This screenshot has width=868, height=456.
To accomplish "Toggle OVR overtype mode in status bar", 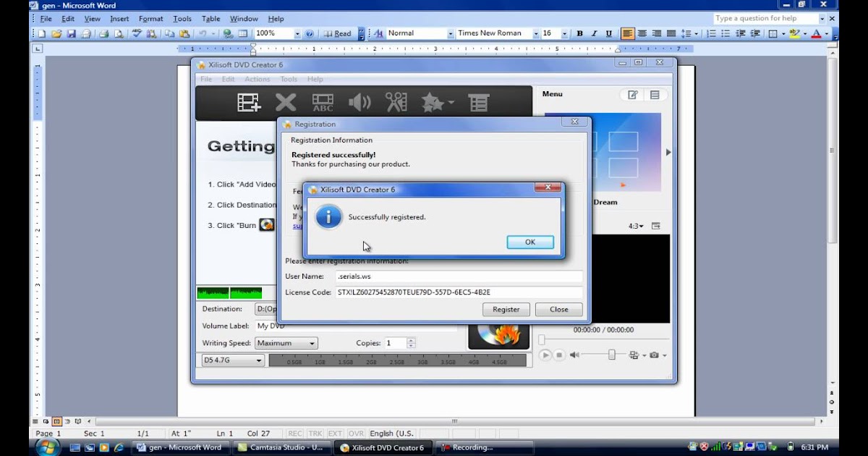I will coord(356,434).
